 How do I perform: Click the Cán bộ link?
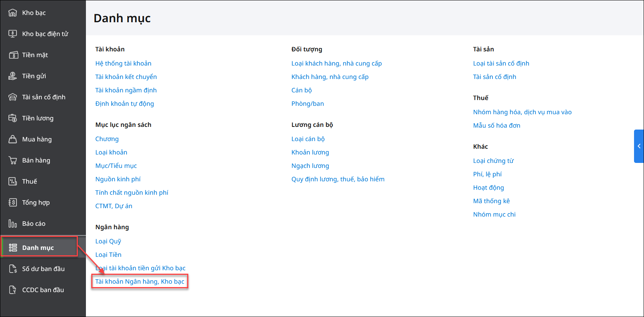coord(301,90)
